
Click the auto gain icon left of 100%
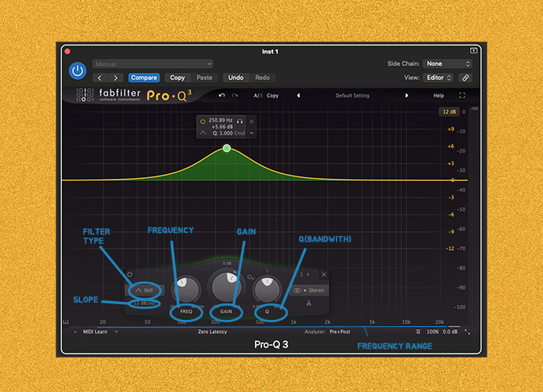[x=418, y=332]
